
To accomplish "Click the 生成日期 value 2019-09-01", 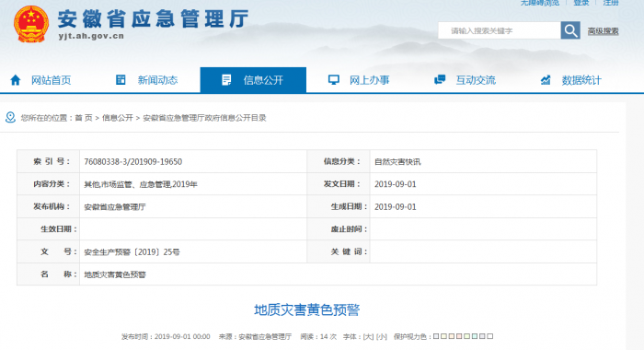I will pos(395,207).
